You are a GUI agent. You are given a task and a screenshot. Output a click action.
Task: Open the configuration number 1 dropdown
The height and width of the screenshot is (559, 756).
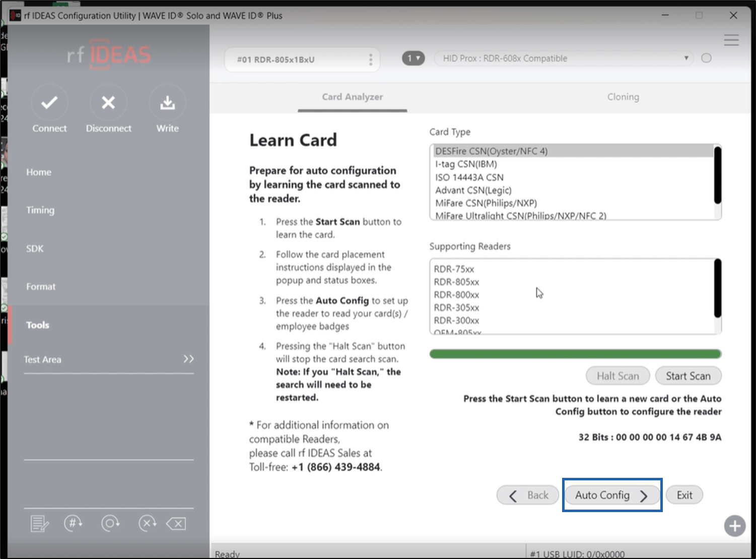coord(413,58)
